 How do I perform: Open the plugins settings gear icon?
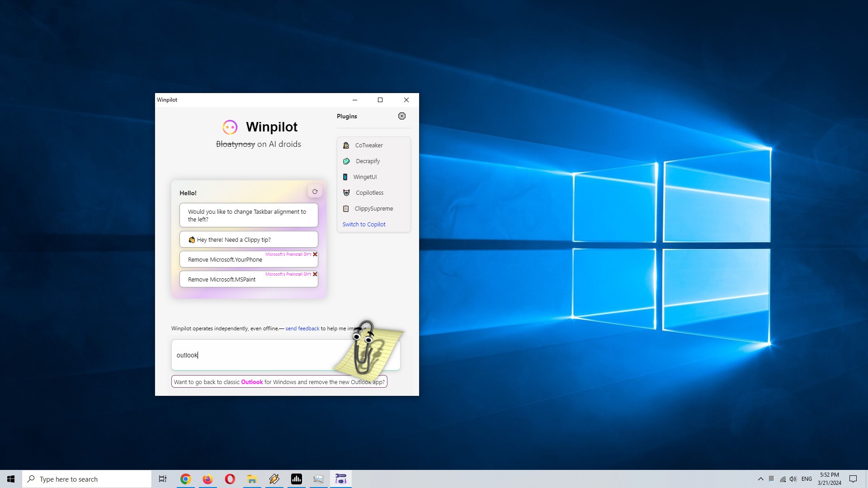(401, 116)
